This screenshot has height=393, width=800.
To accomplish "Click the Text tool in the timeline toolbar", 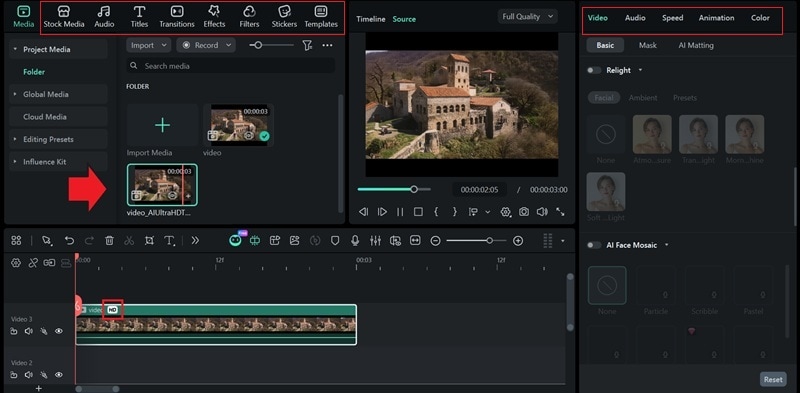I will click(169, 240).
